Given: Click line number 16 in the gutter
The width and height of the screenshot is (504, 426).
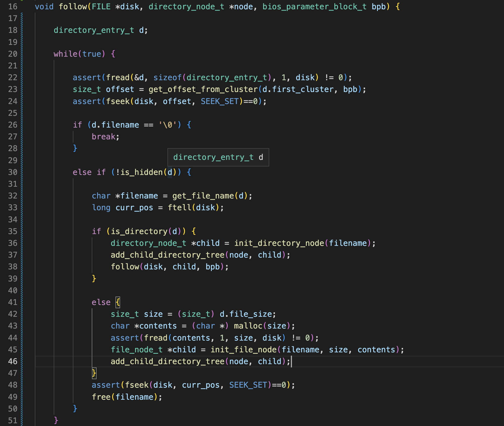Looking at the screenshot, I should (x=13, y=7).
